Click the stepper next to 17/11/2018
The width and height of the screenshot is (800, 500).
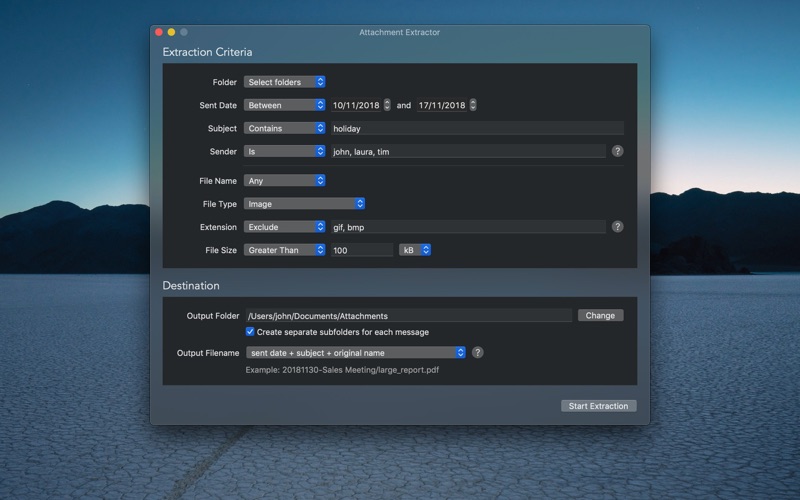pos(473,105)
